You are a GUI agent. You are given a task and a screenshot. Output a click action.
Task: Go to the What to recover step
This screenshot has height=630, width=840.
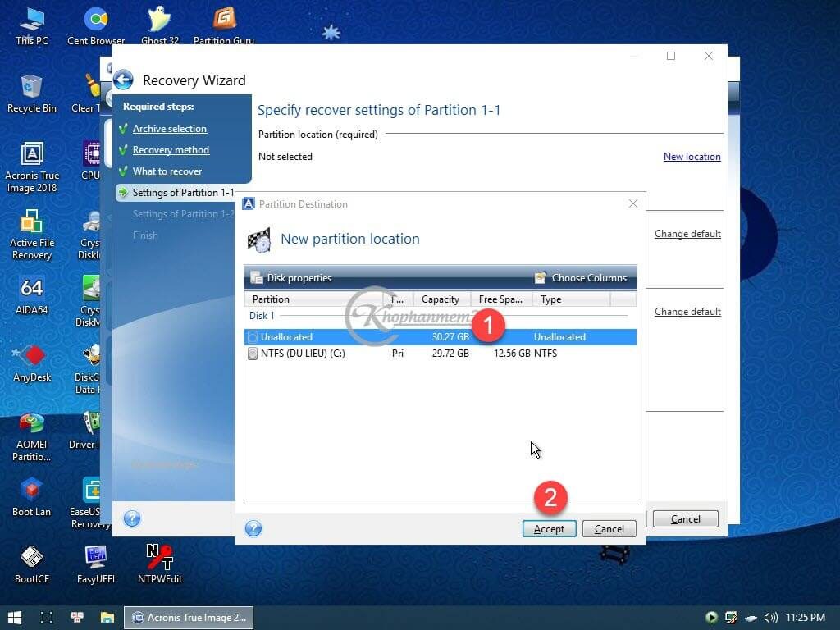pyautogui.click(x=167, y=171)
